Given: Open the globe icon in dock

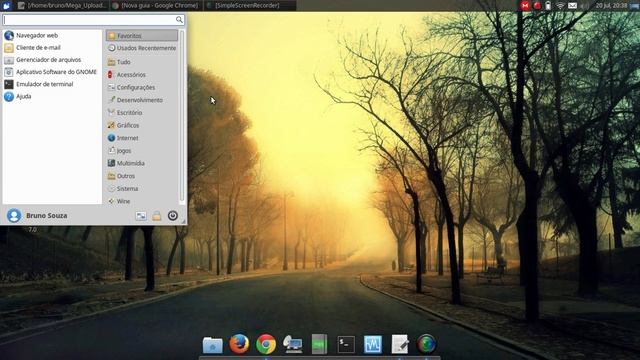Looking at the screenshot, I should point(426,344).
